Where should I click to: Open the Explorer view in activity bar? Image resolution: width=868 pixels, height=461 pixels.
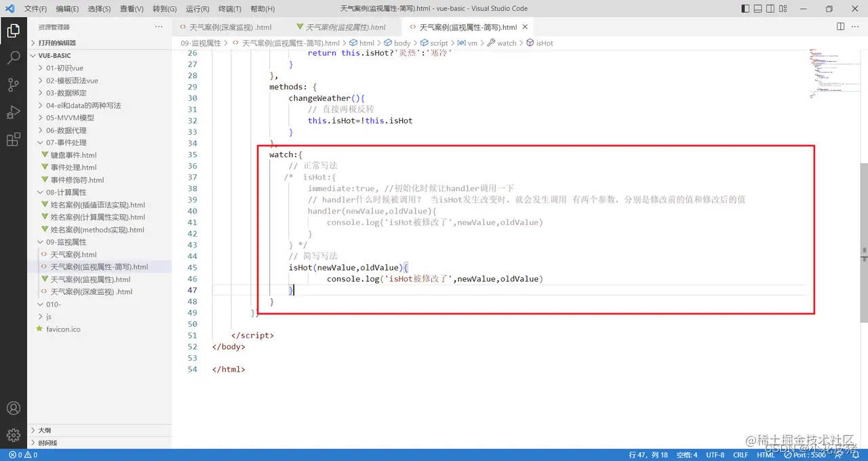[13, 31]
